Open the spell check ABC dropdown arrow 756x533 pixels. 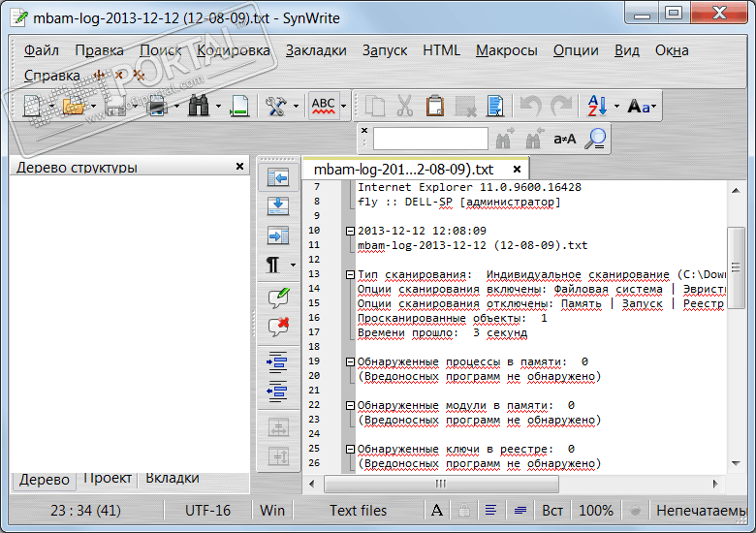point(343,106)
